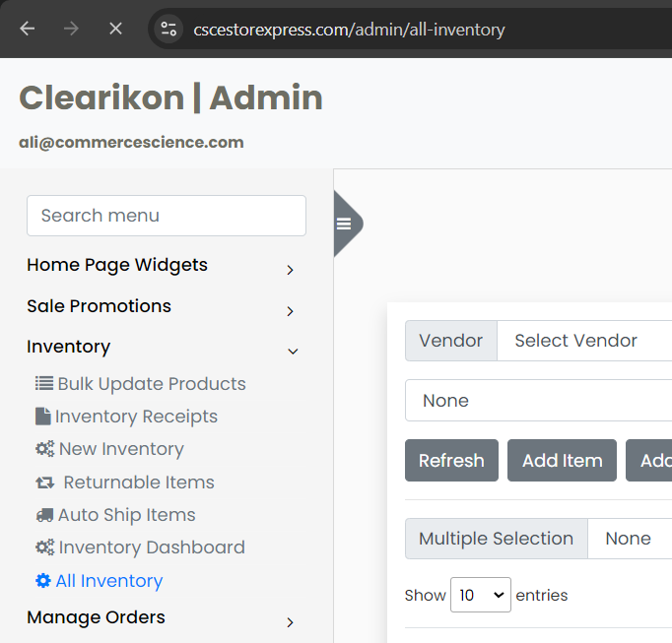Change the entries per page dropdown
This screenshot has width=672, height=643.
tap(480, 595)
